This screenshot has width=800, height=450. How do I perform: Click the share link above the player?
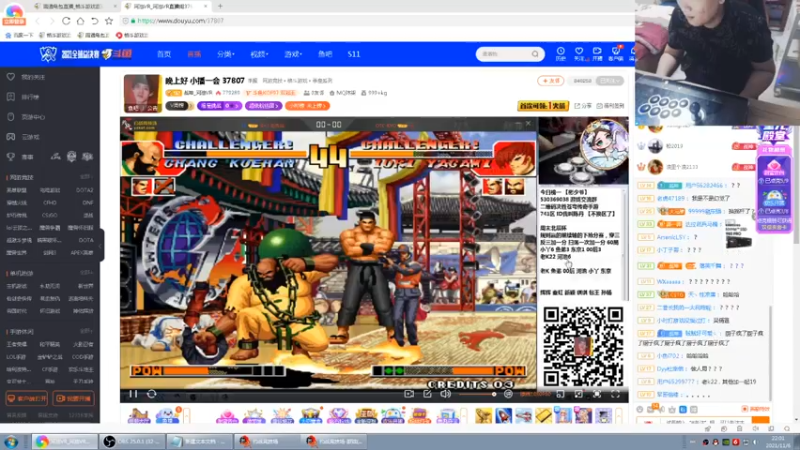[x=583, y=106]
